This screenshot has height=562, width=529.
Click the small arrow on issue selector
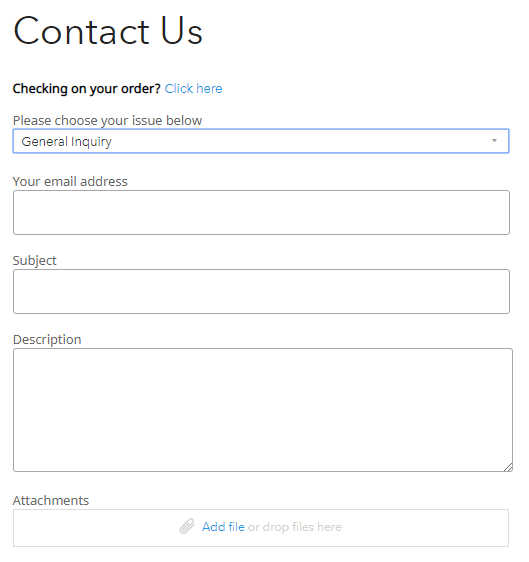point(494,141)
